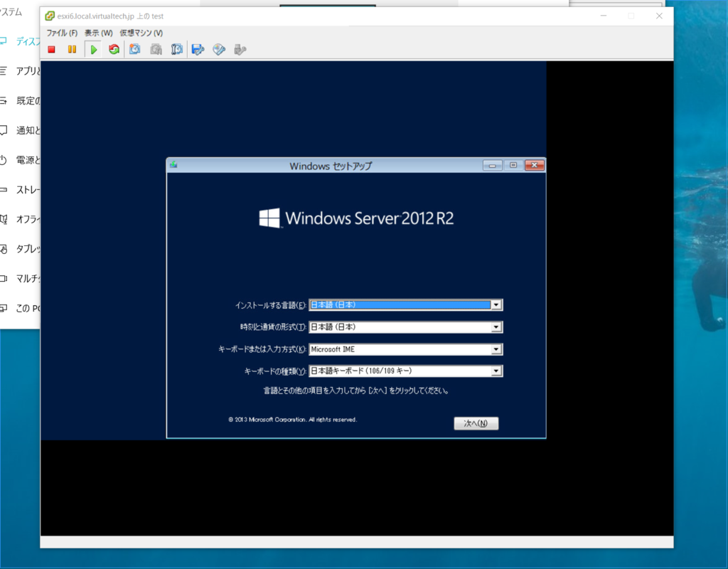Click the 言語とその他の項目を入力 instruction text
Viewport: 728px width, 569px height.
click(356, 390)
